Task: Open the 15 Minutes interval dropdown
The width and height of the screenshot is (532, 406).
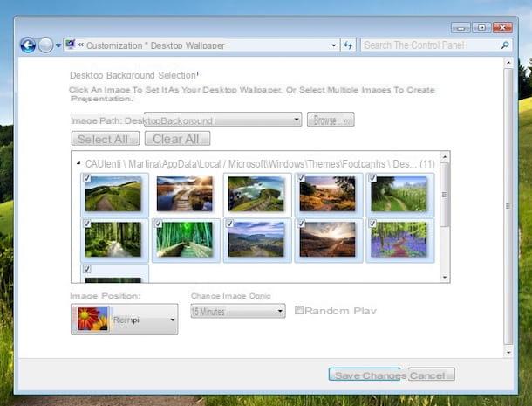Action: 238,311
